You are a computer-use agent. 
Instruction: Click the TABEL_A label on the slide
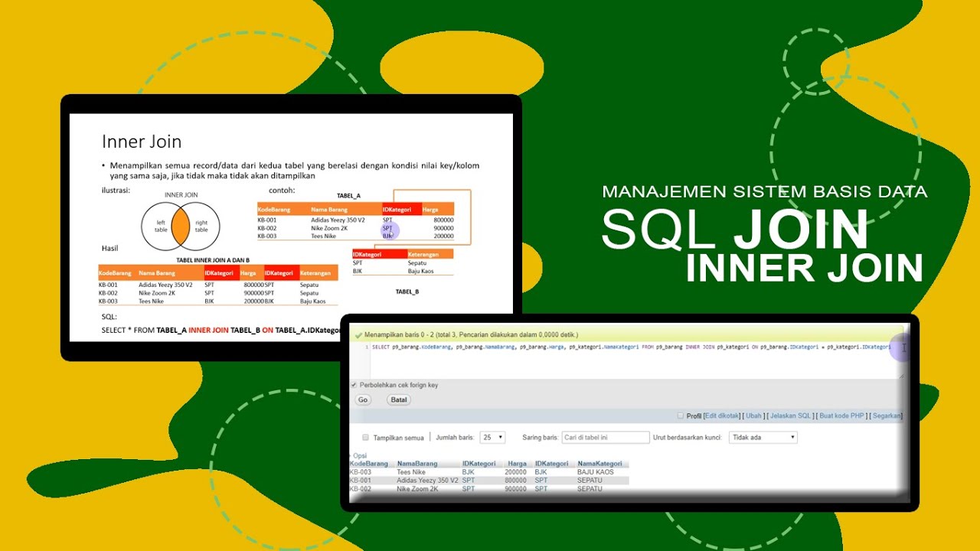click(348, 196)
